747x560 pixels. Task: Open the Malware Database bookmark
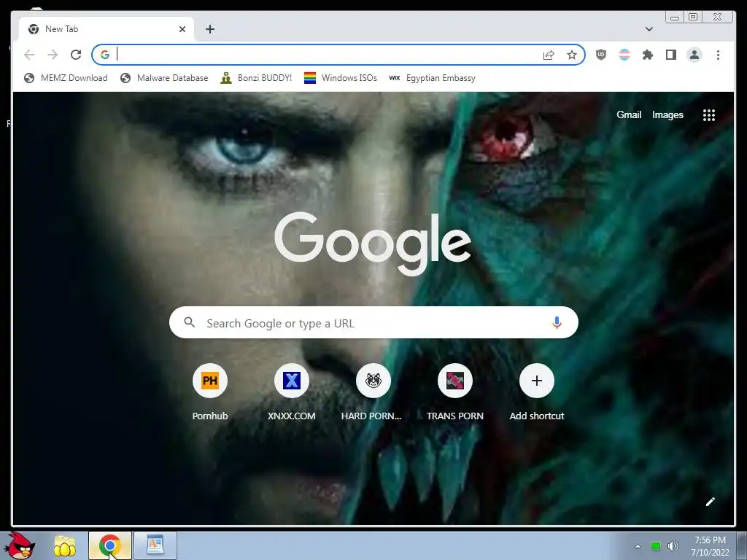coord(164,77)
